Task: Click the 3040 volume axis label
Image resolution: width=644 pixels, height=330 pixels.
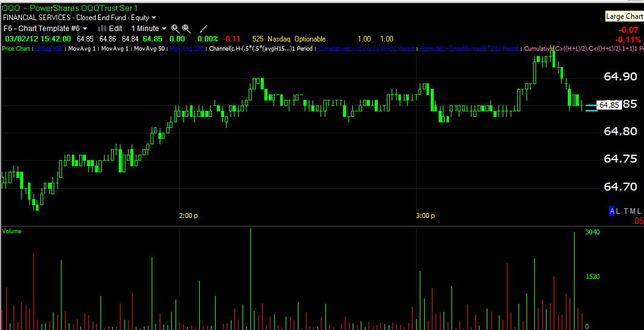Action: point(592,232)
